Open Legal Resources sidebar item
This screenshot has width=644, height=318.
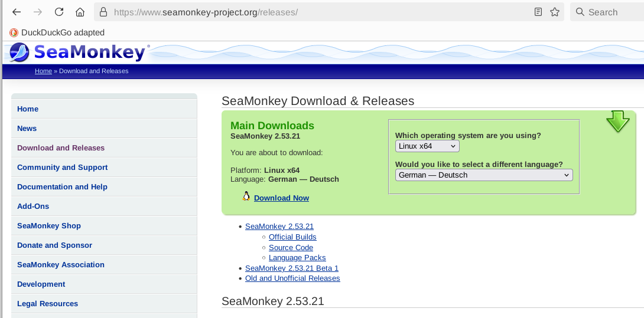click(104, 304)
